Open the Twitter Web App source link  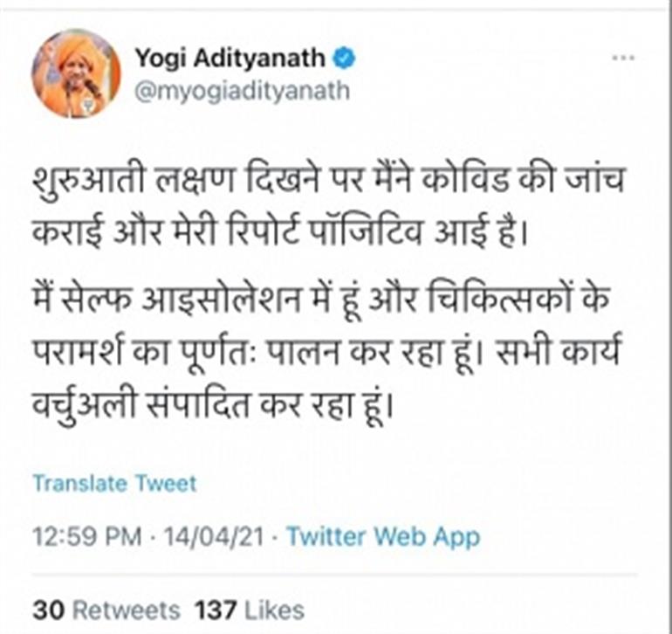pos(383,536)
